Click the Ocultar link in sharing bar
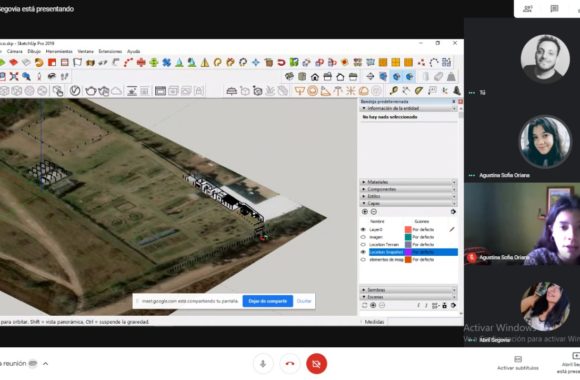Image resolution: width=580 pixels, height=380 pixels. pyautogui.click(x=304, y=301)
